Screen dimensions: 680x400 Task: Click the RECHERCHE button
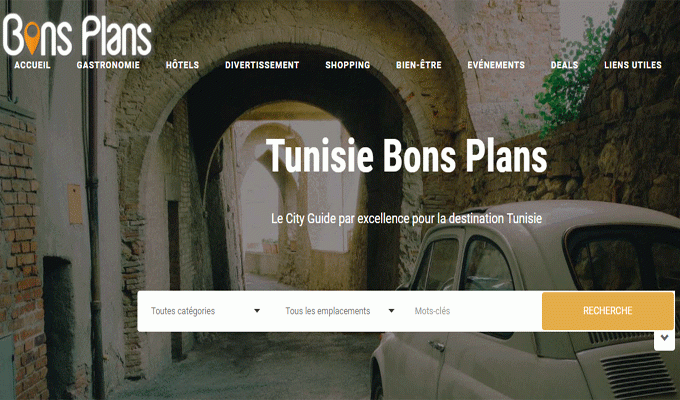pyautogui.click(x=608, y=311)
